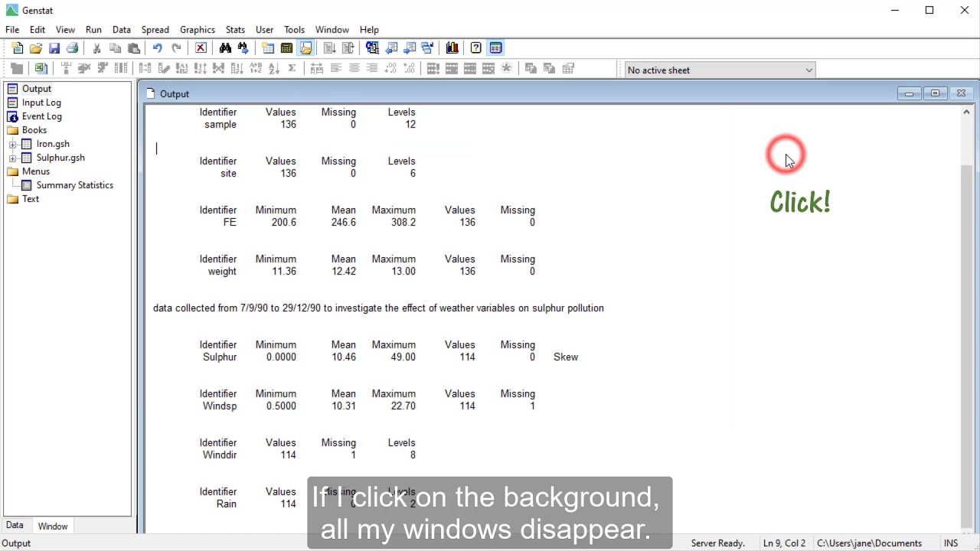980x551 pixels.
Task: Click the Output window scroll-up arrow
Action: [x=966, y=112]
